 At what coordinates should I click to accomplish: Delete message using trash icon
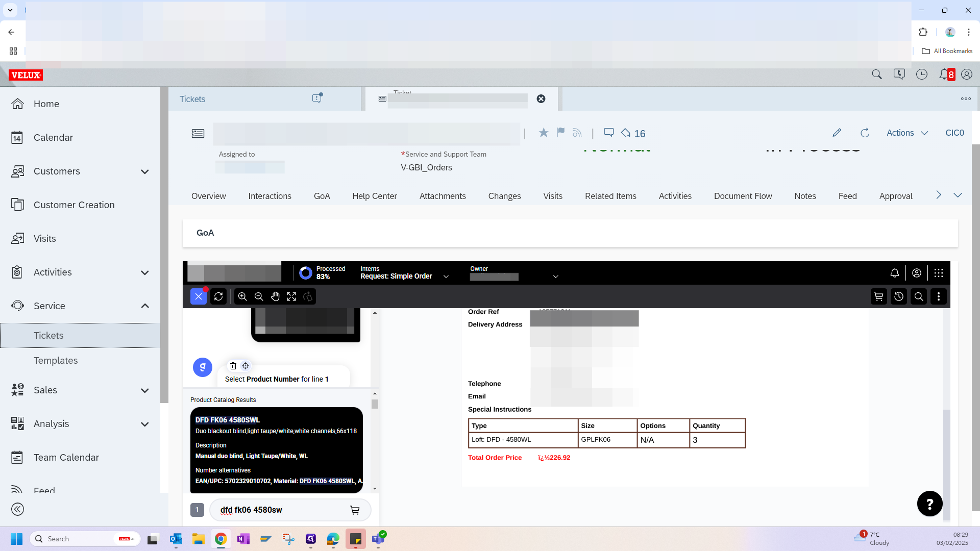(233, 366)
